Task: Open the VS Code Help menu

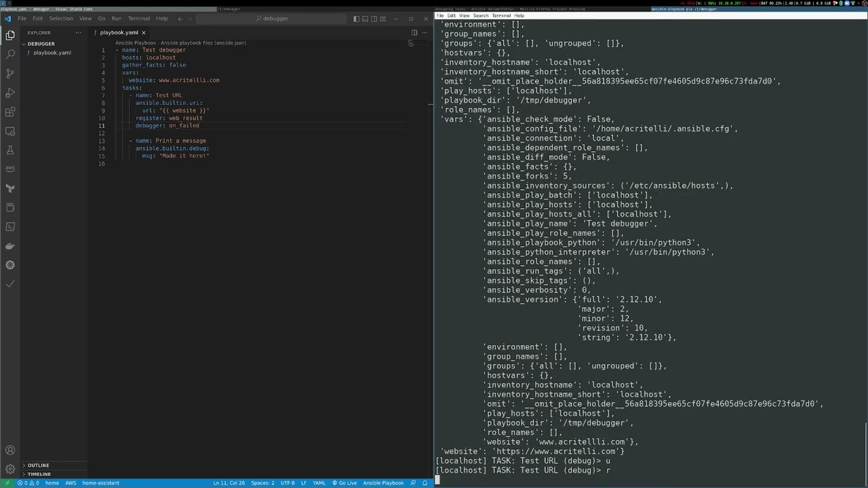Action: pos(161,19)
